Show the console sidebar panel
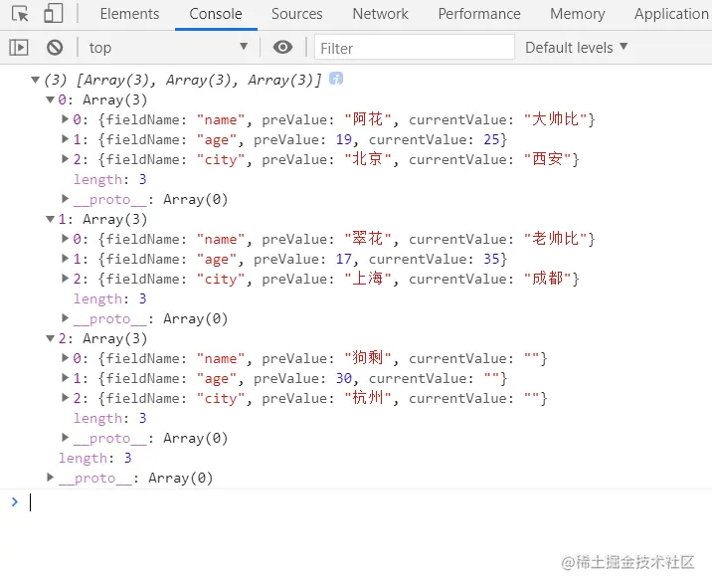This screenshot has height=588, width=712. pos(19,47)
